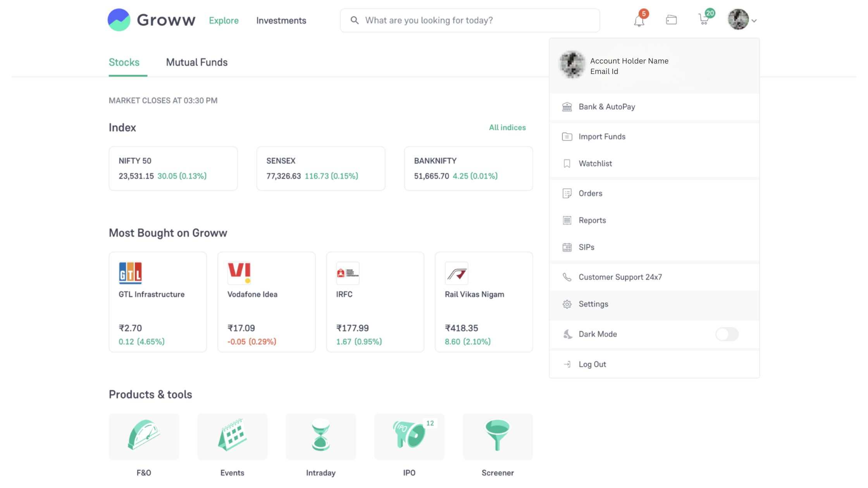The image size is (868, 488).
Task: Go to Investments in the header
Action: (281, 21)
